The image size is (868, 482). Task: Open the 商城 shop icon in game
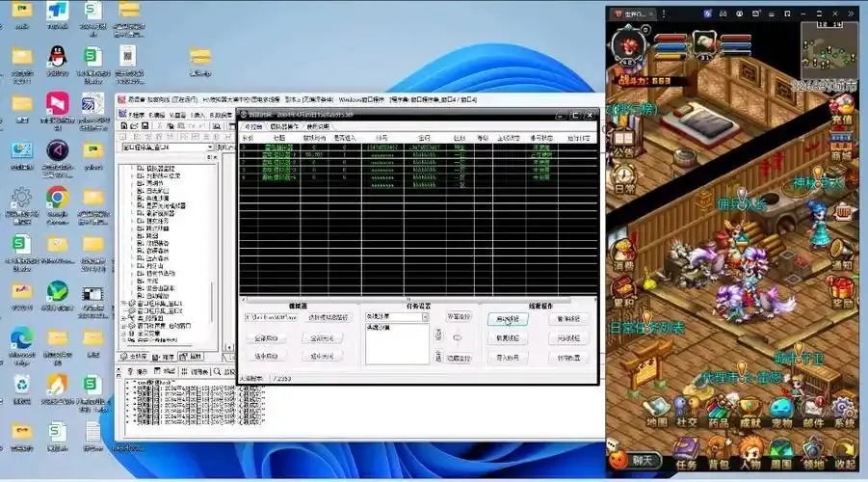pyautogui.click(x=841, y=147)
